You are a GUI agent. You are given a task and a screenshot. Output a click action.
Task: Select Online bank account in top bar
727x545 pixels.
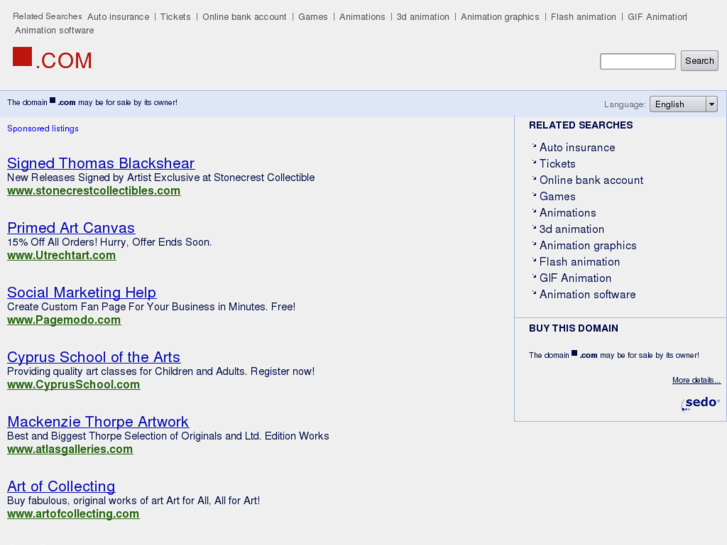[244, 17]
